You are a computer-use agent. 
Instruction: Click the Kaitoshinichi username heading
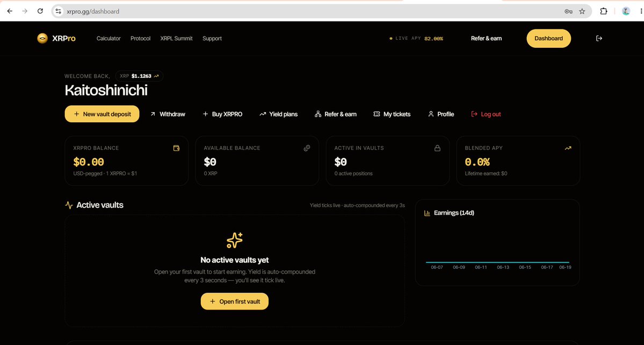click(x=106, y=90)
